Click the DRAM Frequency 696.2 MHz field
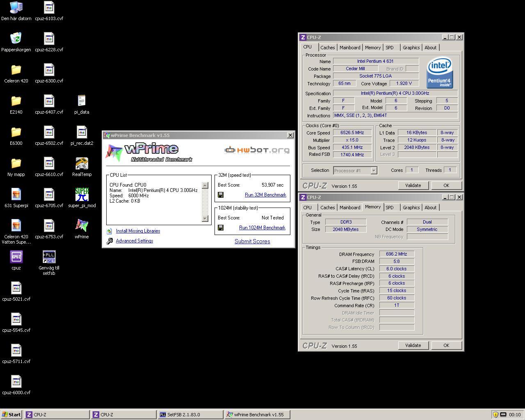 pyautogui.click(x=397, y=254)
